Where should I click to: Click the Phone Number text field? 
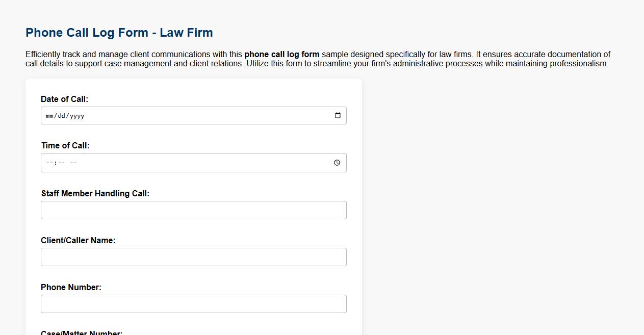click(x=193, y=303)
